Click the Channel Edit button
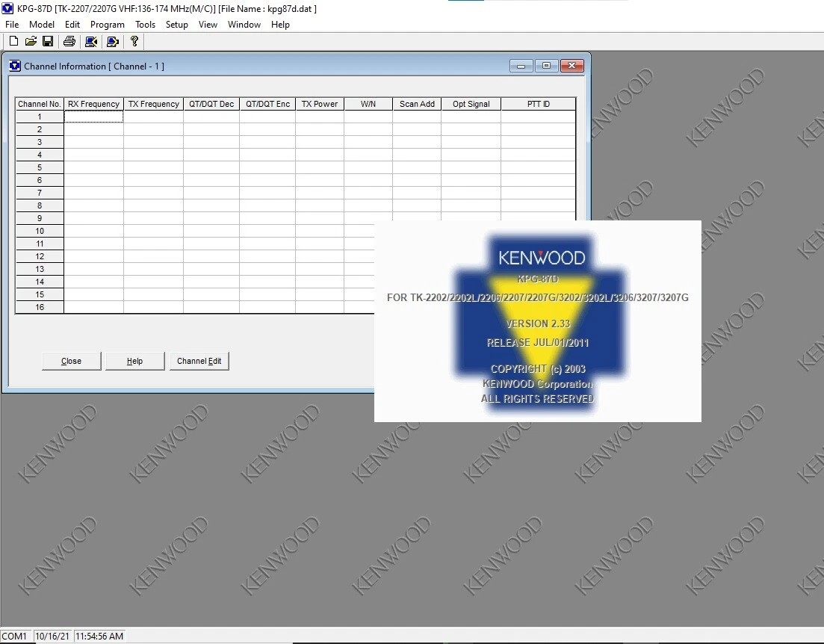This screenshot has height=644, width=824. (x=199, y=361)
